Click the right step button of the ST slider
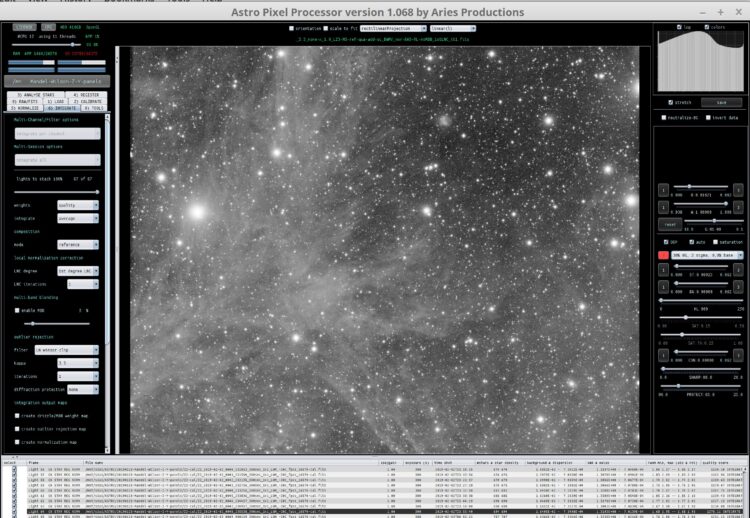 point(738,270)
